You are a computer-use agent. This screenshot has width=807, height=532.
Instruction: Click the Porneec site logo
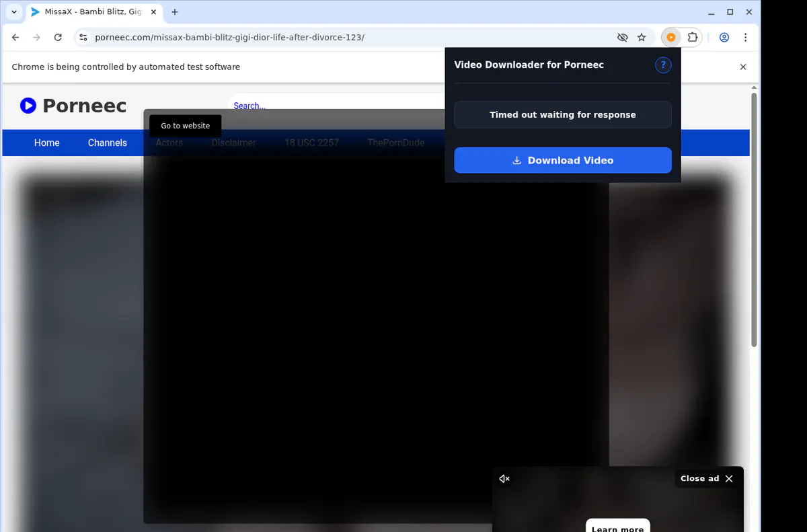pos(73,106)
